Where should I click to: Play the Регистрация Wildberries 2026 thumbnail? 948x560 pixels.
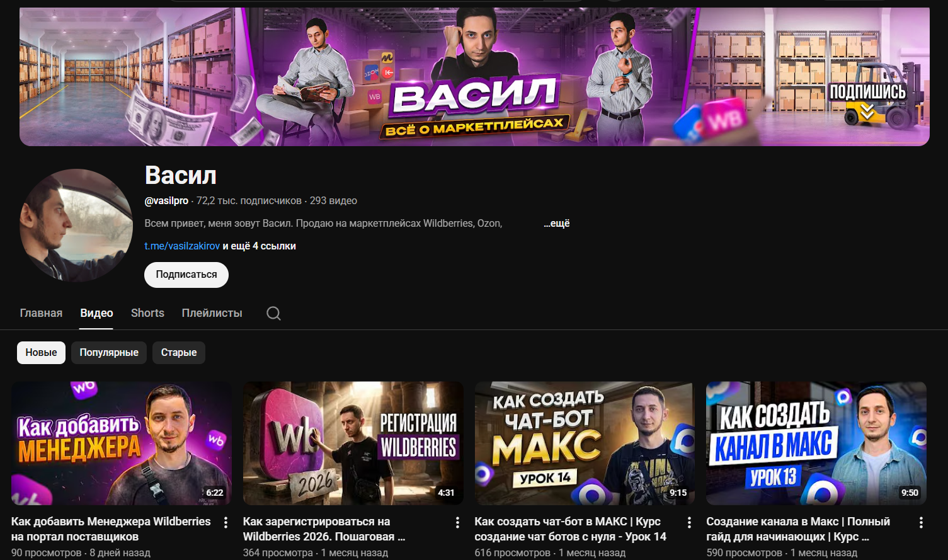click(x=353, y=443)
